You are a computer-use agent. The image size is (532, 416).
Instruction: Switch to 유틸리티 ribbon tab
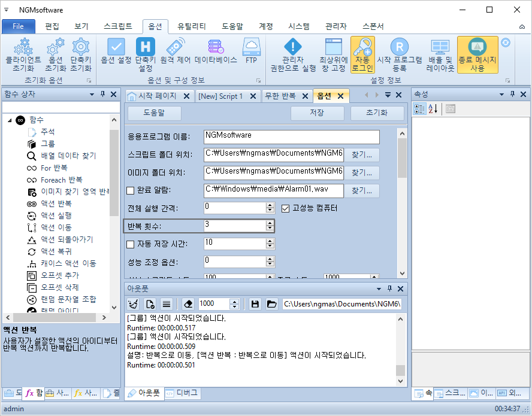click(x=192, y=26)
